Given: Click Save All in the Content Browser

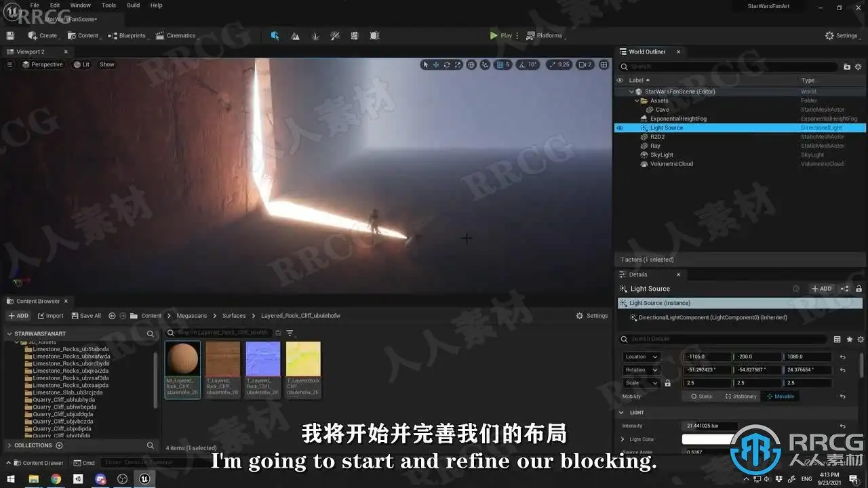Looking at the screenshot, I should pos(85,316).
